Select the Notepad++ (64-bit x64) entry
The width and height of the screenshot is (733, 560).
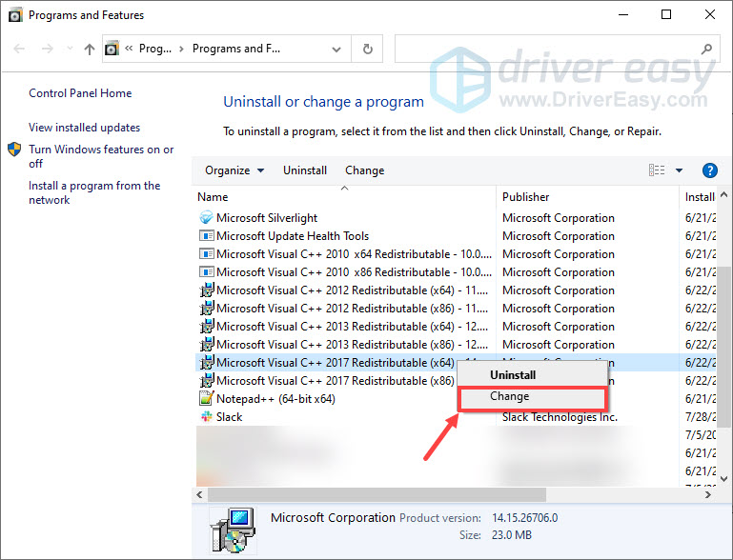click(x=275, y=398)
